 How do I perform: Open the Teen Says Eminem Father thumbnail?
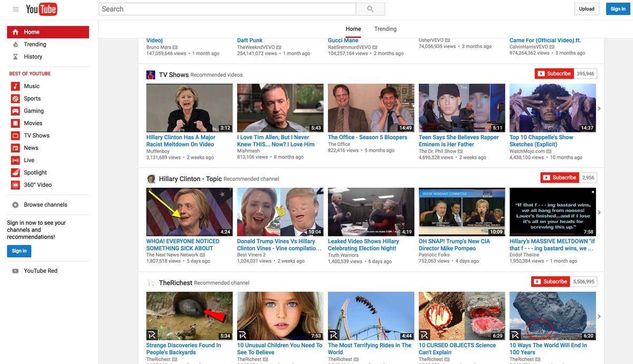point(462,108)
